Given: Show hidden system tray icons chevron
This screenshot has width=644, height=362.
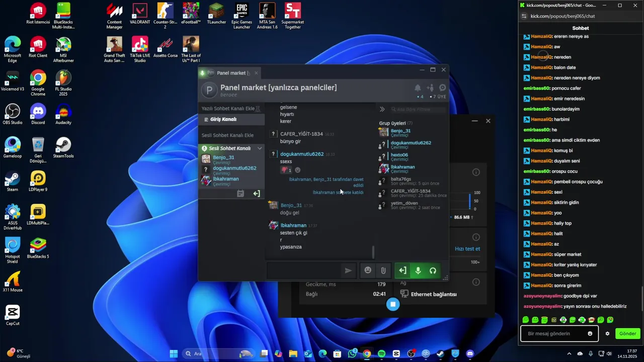Looking at the screenshot, I should pyautogui.click(x=569, y=354).
